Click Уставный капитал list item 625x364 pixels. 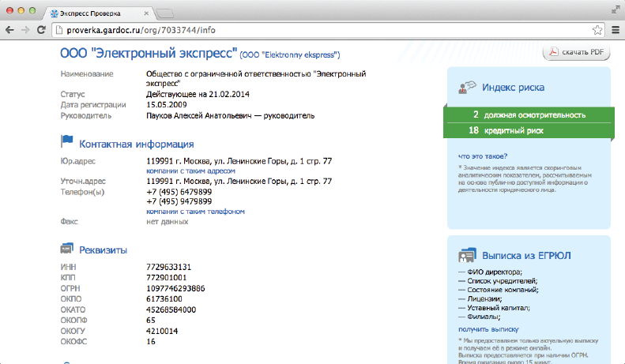click(499, 308)
